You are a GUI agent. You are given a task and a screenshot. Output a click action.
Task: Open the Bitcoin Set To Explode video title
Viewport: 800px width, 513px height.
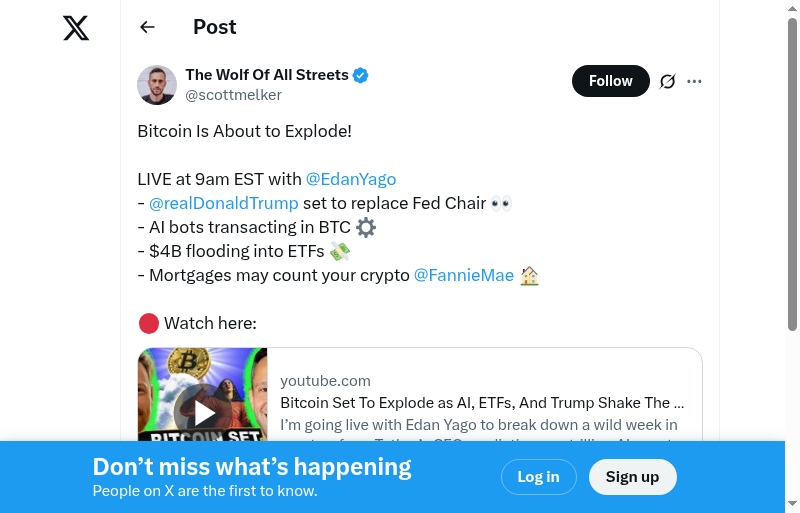point(482,403)
